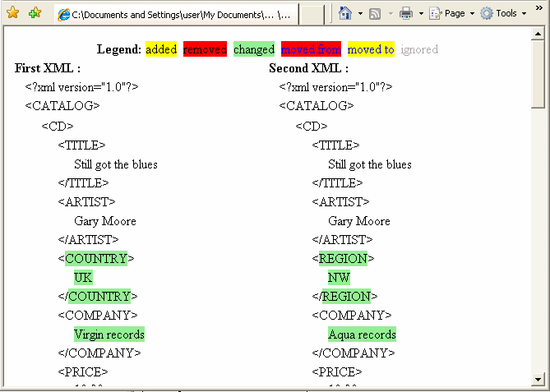This screenshot has width=550, height=392.
Task: Open the Tools menu
Action: point(502,13)
